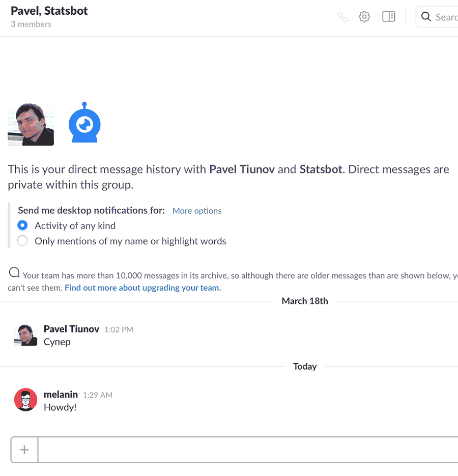Click the melanin avatar next to Howdy!

[26, 400]
